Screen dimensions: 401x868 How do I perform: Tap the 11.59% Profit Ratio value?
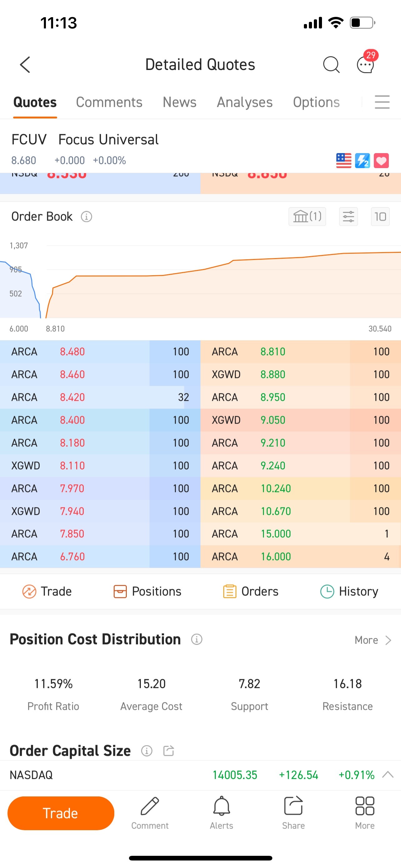click(53, 684)
